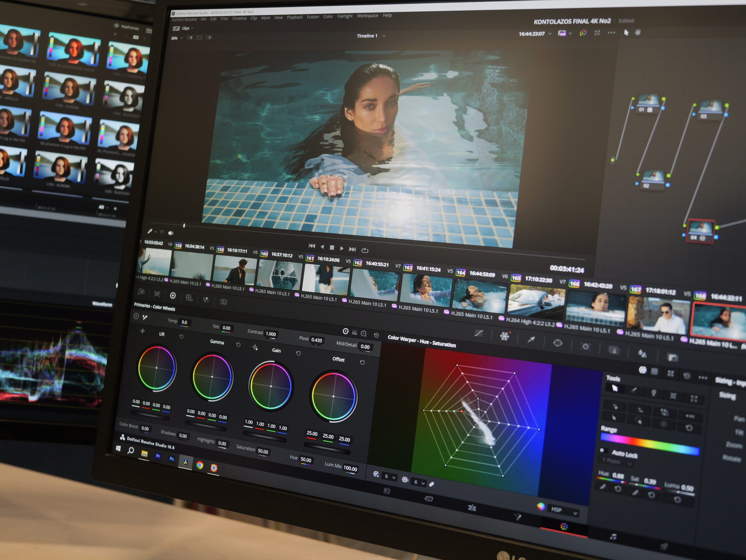Click the loop playback icon
This screenshot has height=560, width=746.
(365, 250)
